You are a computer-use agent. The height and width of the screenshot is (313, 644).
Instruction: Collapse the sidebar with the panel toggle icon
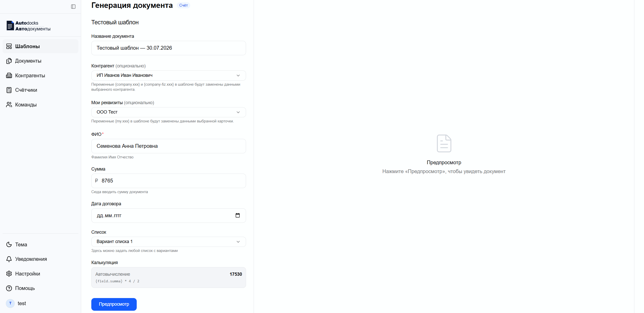coord(73,7)
